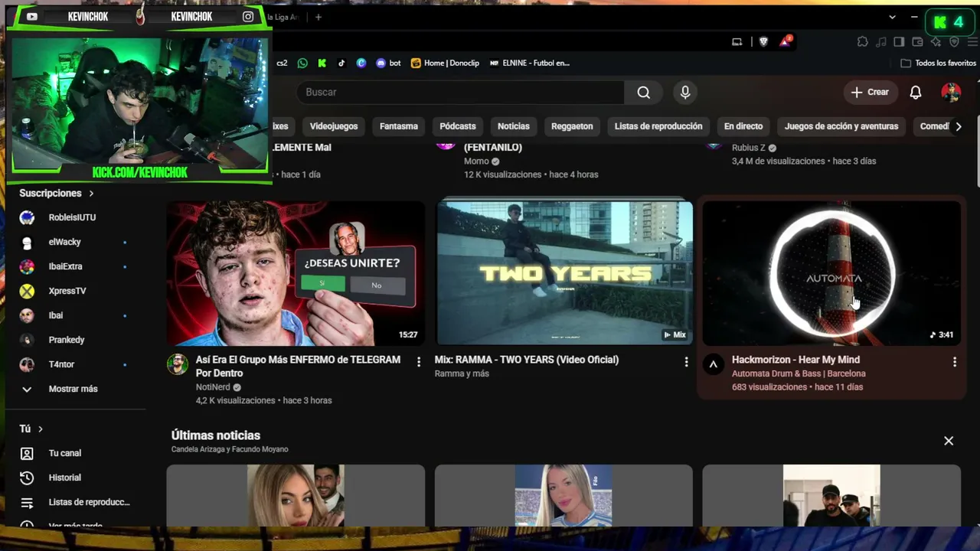The height and width of the screenshot is (551, 980).
Task: Play the Automata Hear My Mind thumbnail
Action: [x=831, y=273]
